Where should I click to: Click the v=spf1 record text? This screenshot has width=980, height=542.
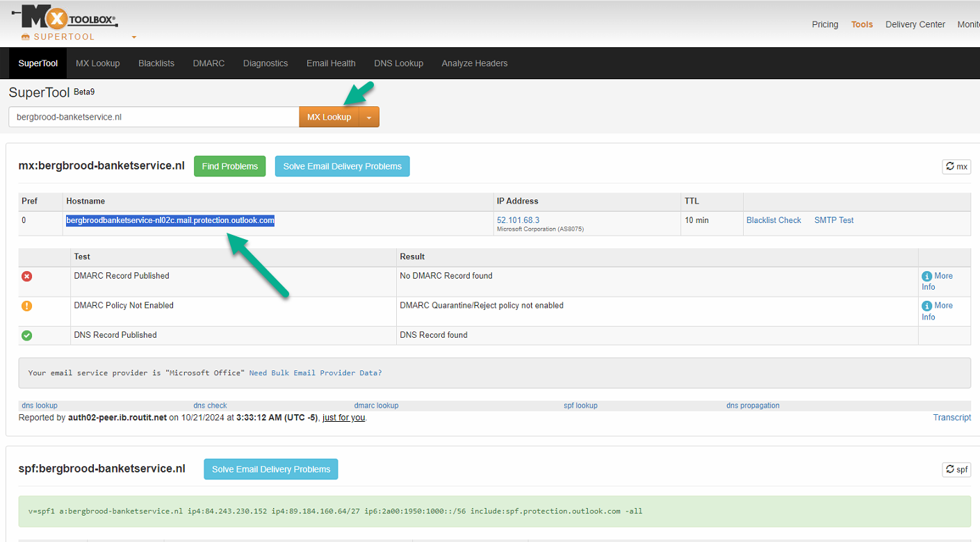tap(335, 511)
